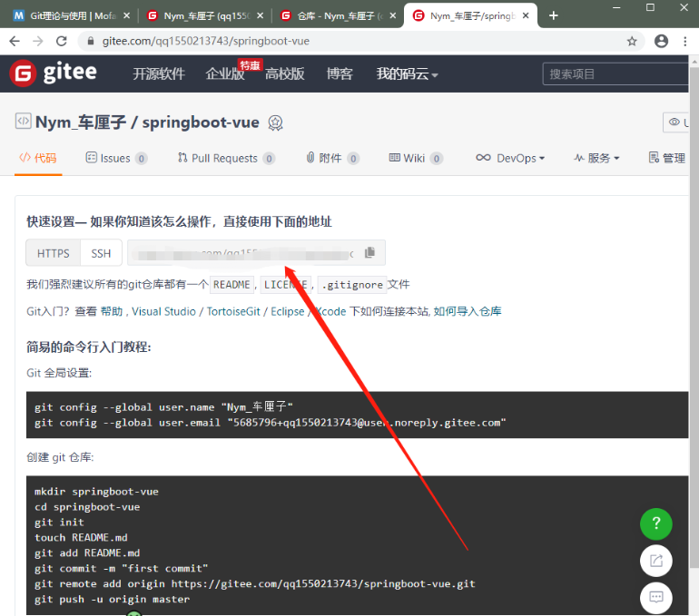Click the repository medal badge icon
Screen dimensions: 699x616
click(275, 122)
